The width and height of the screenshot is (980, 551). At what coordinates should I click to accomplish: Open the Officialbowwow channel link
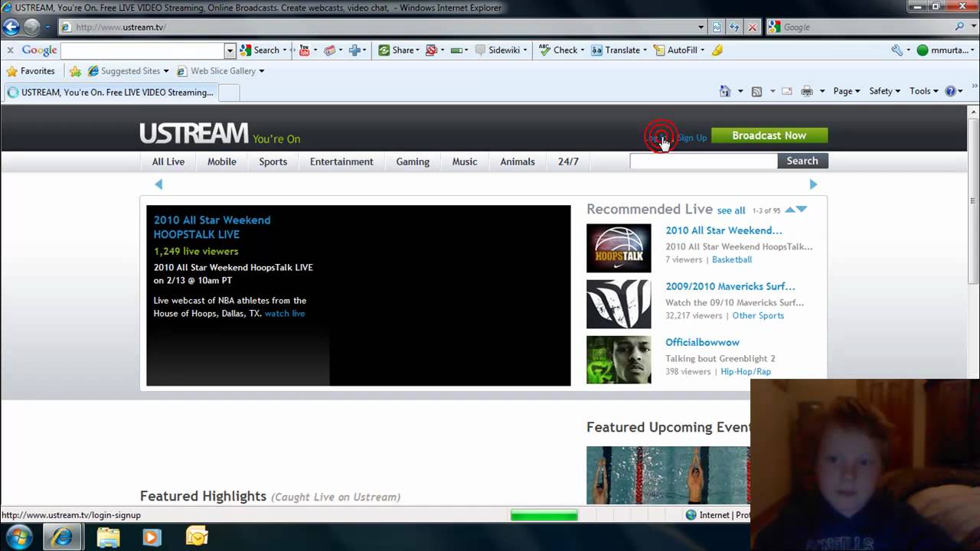coord(702,342)
